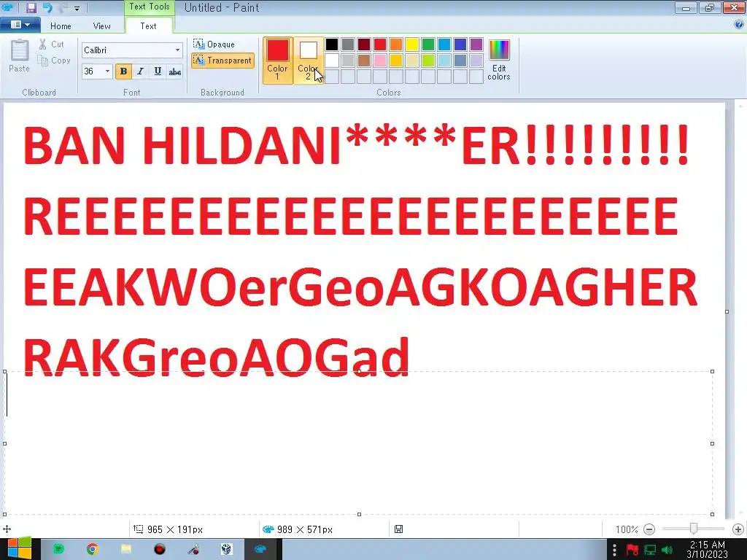747x560 pixels.
Task: Open File Explorer from the taskbar
Action: click(x=125, y=550)
